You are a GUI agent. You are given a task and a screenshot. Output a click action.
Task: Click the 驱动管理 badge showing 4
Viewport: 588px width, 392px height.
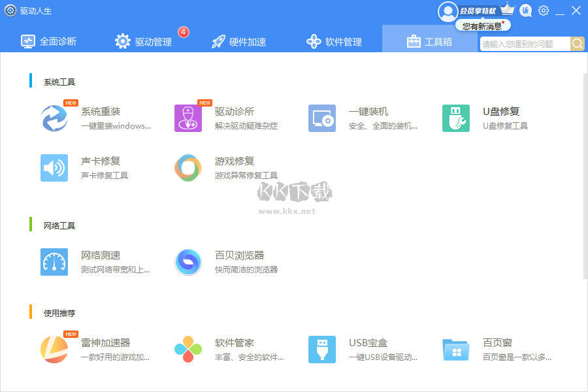pyautogui.click(x=184, y=32)
